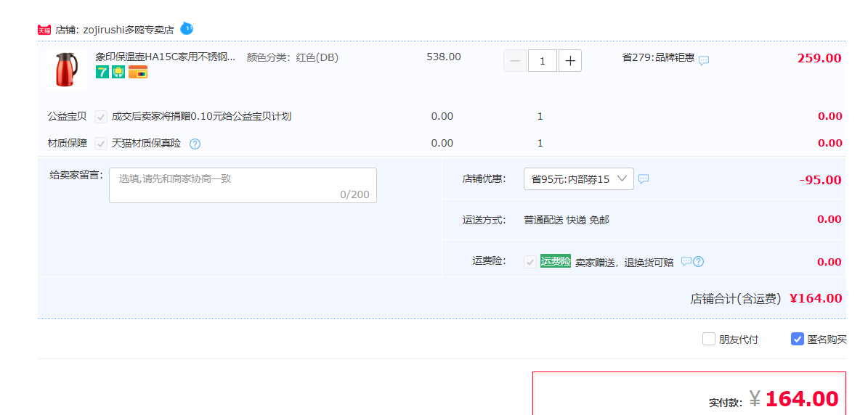
Task: Increase quantity with the plus button
Action: pos(570,61)
